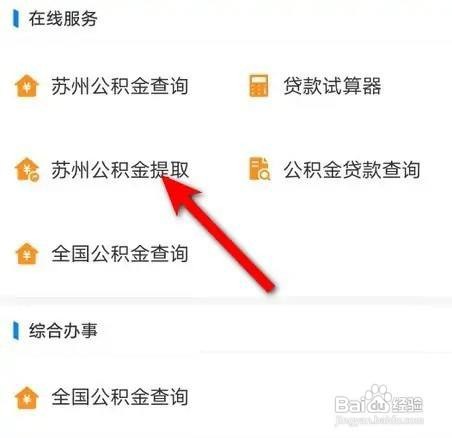
Task: Click the Baidu 经验 watermark text
Action: (x=407, y=404)
